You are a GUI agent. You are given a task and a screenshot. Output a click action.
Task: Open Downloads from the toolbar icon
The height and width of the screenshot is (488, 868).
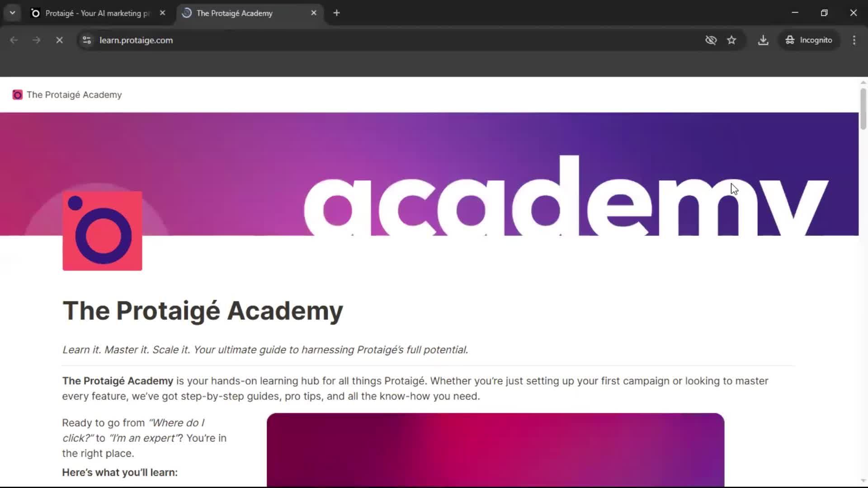tap(763, 40)
